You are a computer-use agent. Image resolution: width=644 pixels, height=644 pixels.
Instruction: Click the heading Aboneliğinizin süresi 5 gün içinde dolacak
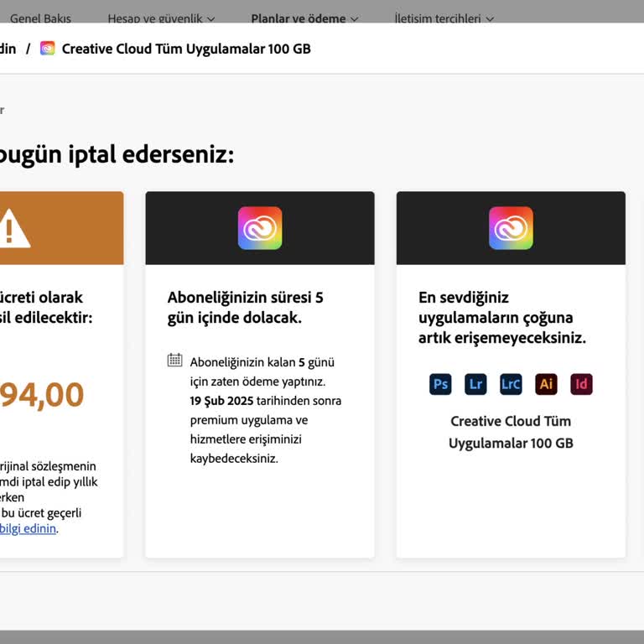tap(245, 307)
